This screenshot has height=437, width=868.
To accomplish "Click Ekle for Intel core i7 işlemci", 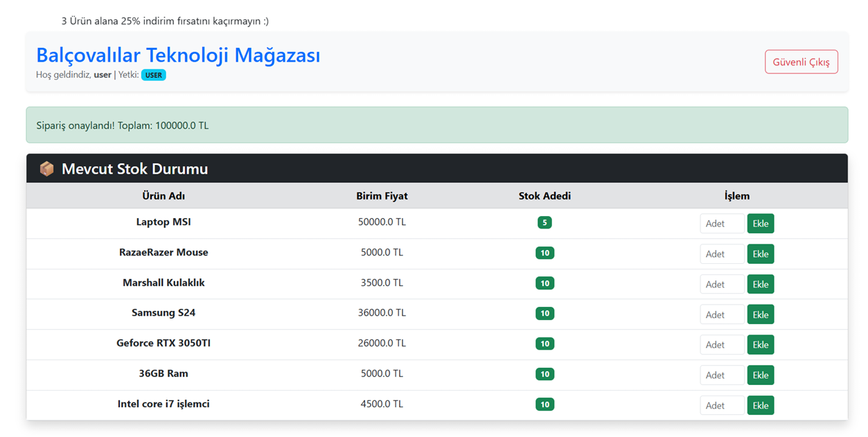I will pyautogui.click(x=760, y=405).
